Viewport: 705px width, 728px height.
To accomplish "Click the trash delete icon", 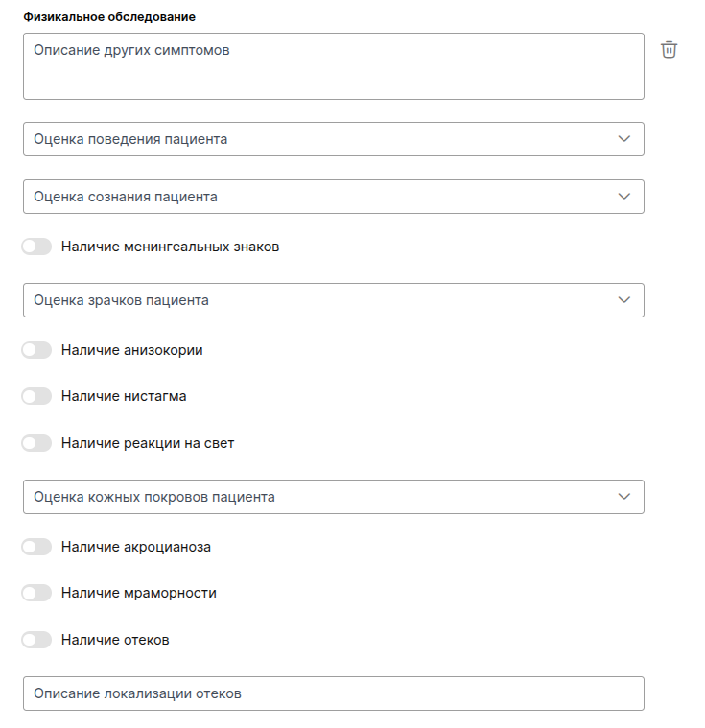I will point(670,50).
